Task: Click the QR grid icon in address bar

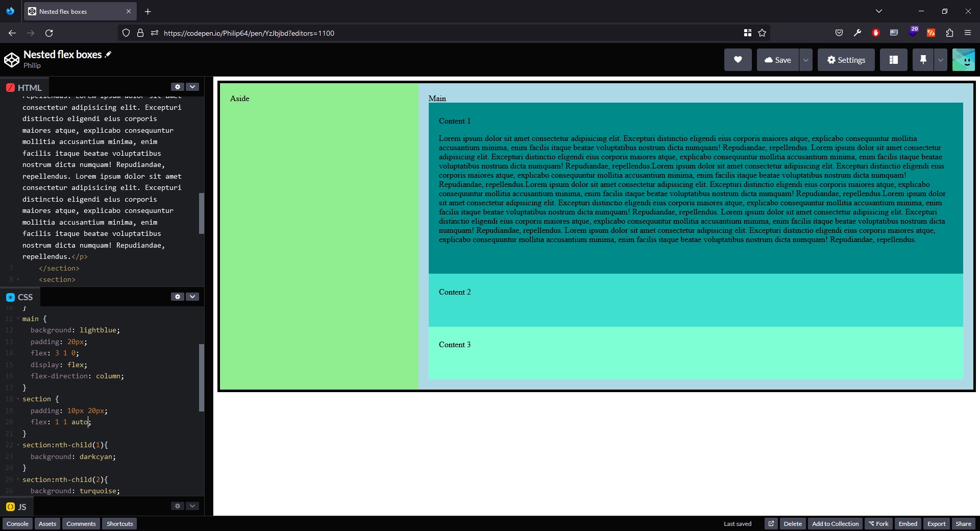Action: coord(747,33)
